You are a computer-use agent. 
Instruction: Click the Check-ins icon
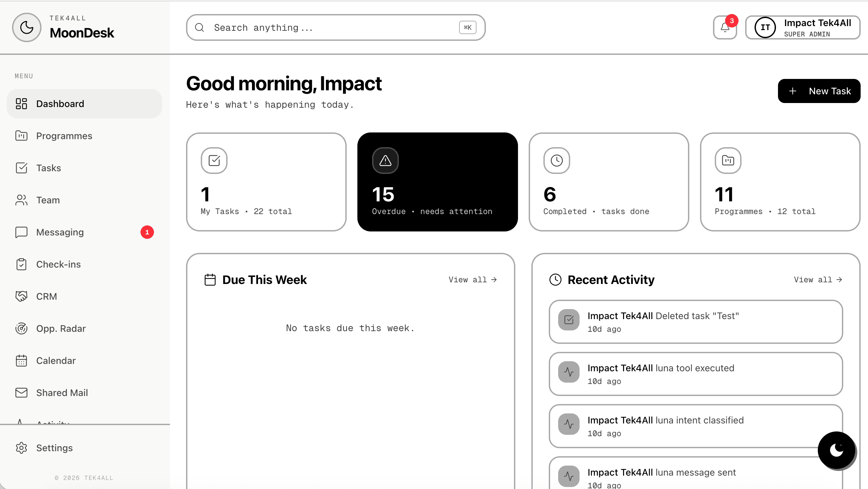tap(21, 264)
